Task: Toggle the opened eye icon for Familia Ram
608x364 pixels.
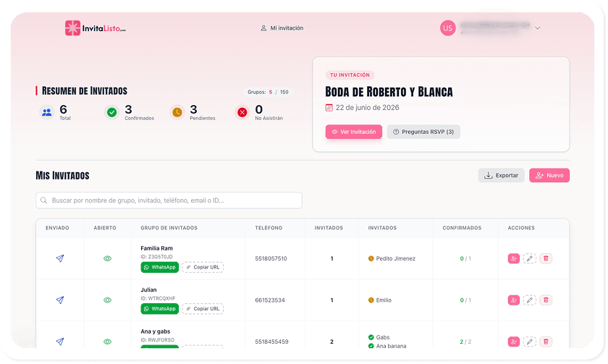Action: click(107, 258)
